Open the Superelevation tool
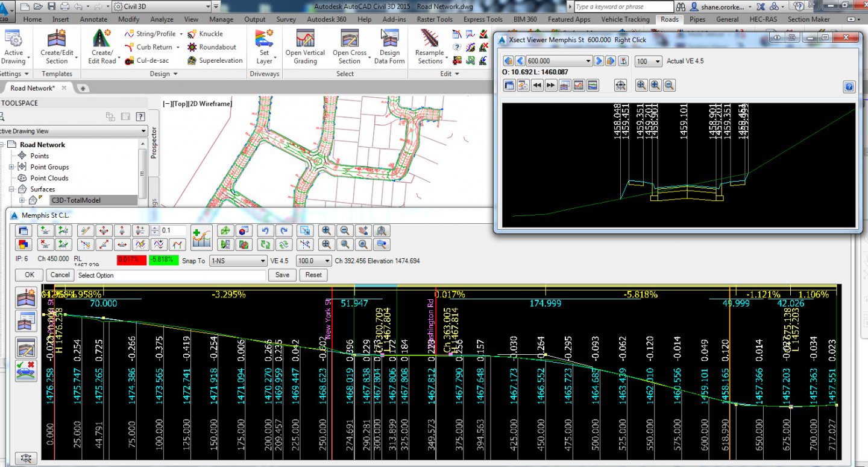The image size is (868, 467). point(215,60)
